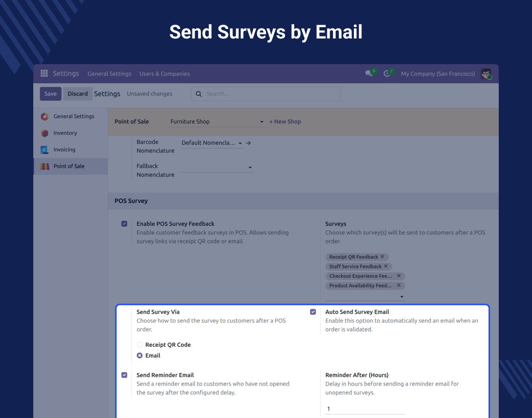
Task: Click the search magnifier icon
Action: click(199, 94)
